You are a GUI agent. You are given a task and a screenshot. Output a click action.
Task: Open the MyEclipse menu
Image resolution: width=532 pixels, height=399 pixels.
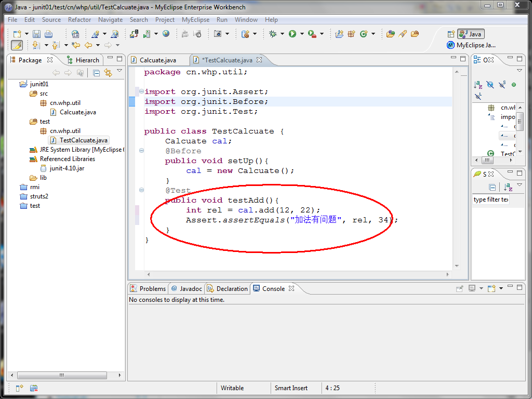195,20
